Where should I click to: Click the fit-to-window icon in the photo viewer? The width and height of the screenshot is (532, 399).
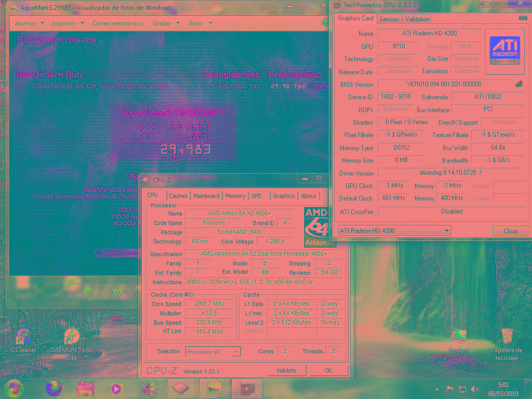tap(118, 291)
